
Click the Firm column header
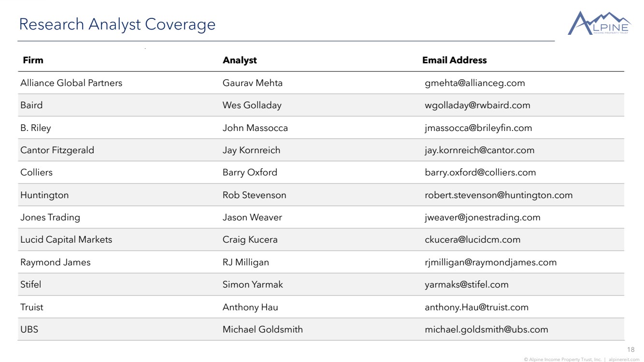click(33, 60)
